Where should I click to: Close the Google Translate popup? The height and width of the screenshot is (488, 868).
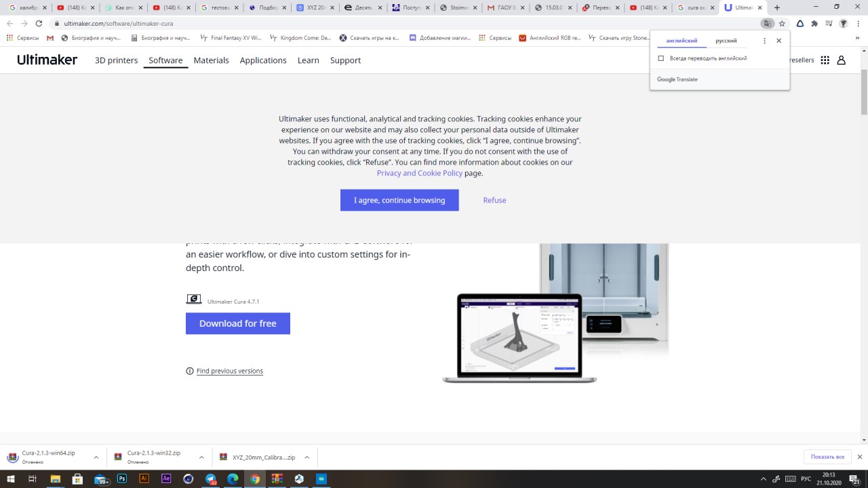[x=778, y=41]
